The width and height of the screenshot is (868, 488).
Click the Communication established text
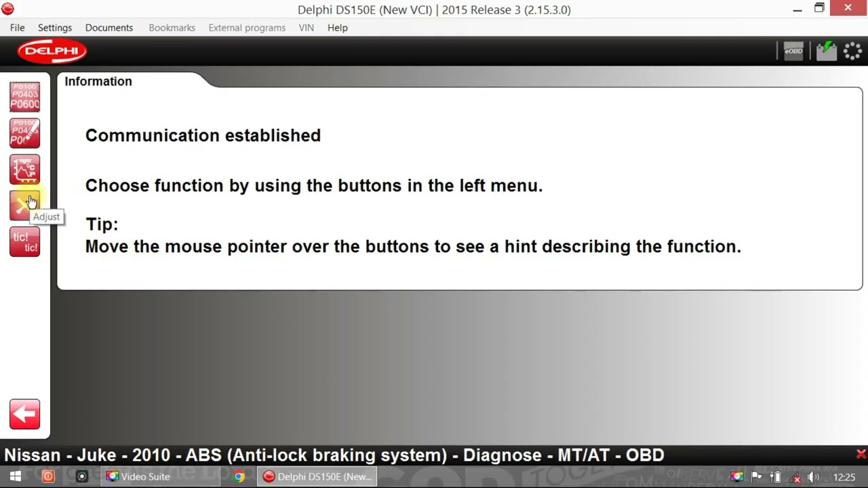[x=203, y=135]
